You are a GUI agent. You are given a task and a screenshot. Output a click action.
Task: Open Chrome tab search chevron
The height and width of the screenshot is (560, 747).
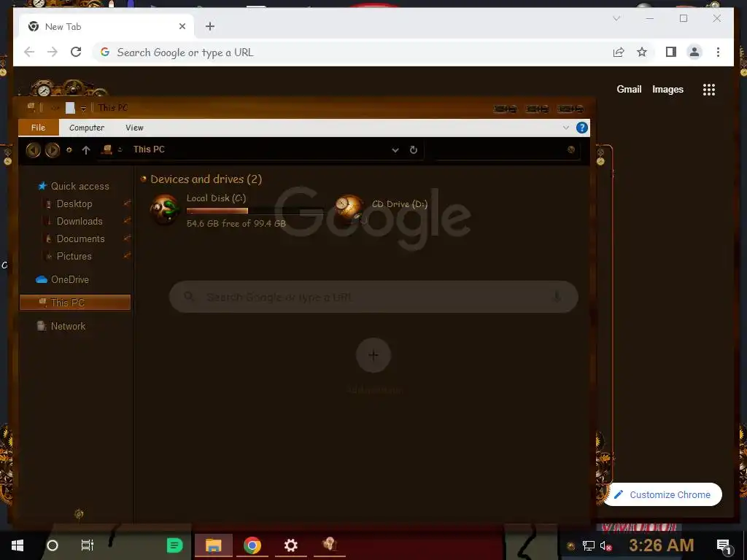(x=616, y=18)
